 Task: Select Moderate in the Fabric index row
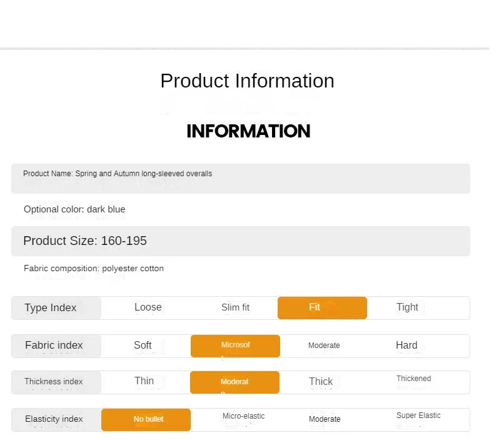(x=324, y=346)
